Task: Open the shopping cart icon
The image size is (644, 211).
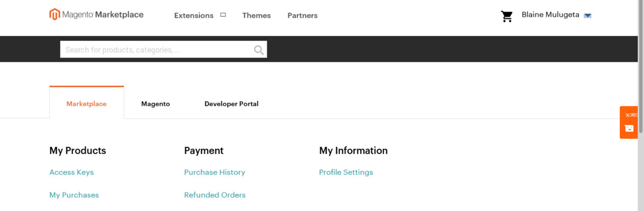Action: pyautogui.click(x=507, y=16)
